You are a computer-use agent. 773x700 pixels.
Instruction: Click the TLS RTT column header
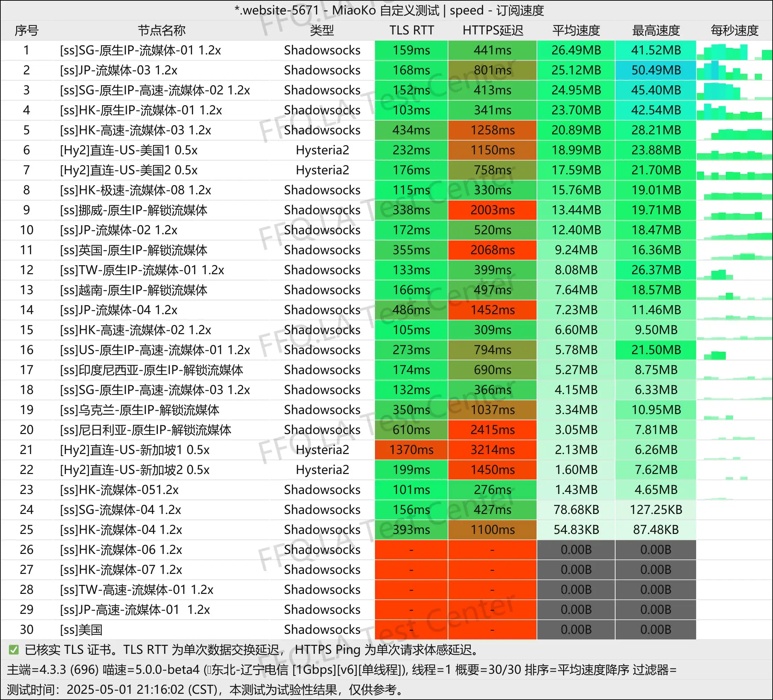[x=411, y=30]
